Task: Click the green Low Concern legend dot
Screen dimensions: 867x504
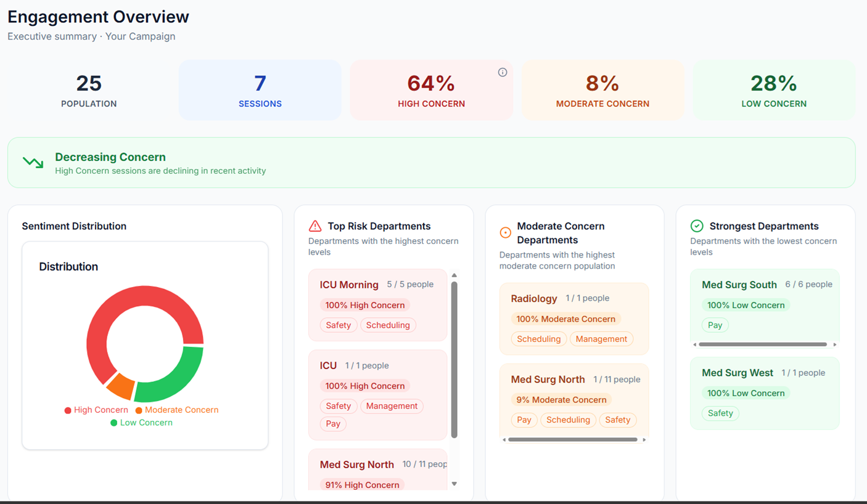Action: click(x=113, y=423)
